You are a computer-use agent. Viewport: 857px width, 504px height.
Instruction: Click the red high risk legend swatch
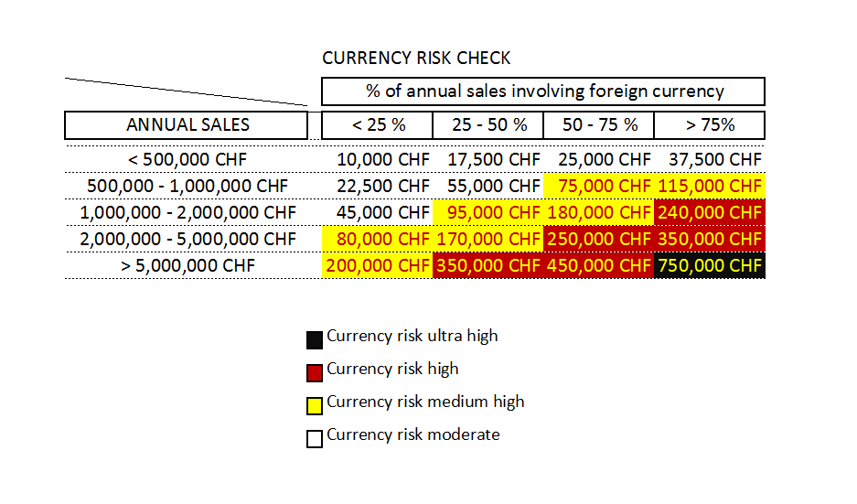click(x=315, y=373)
